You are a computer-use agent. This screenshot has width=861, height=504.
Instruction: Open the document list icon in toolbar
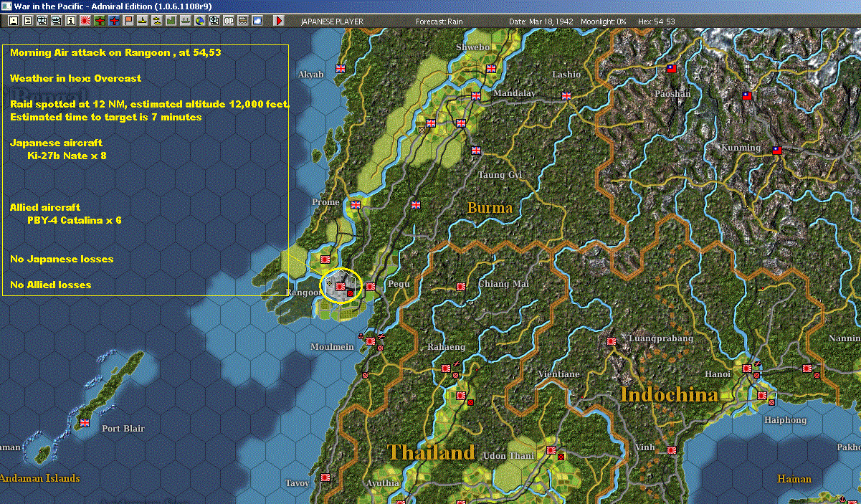click(28, 21)
